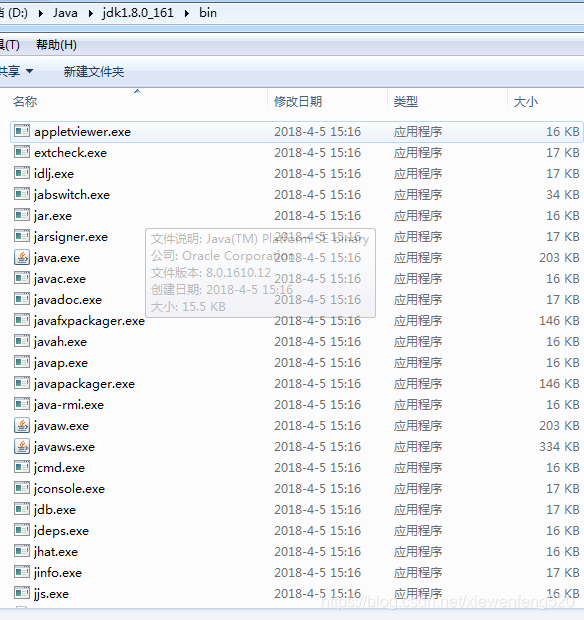Image resolution: width=584 pixels, height=620 pixels.
Task: Select the jdeps.exe file name
Action: click(62, 531)
